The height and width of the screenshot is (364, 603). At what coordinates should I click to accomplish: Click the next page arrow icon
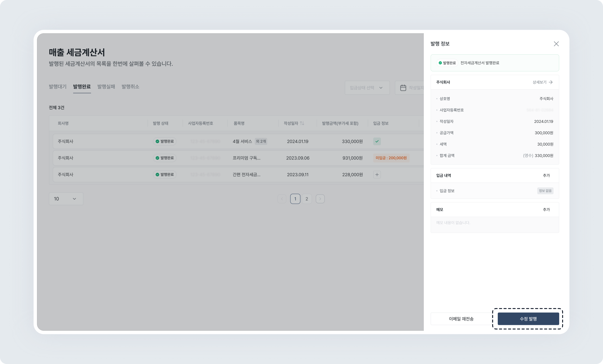click(320, 199)
